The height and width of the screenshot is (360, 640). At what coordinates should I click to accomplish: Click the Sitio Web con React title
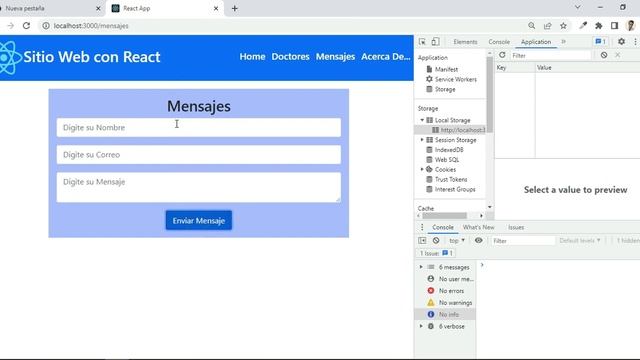pos(92,57)
